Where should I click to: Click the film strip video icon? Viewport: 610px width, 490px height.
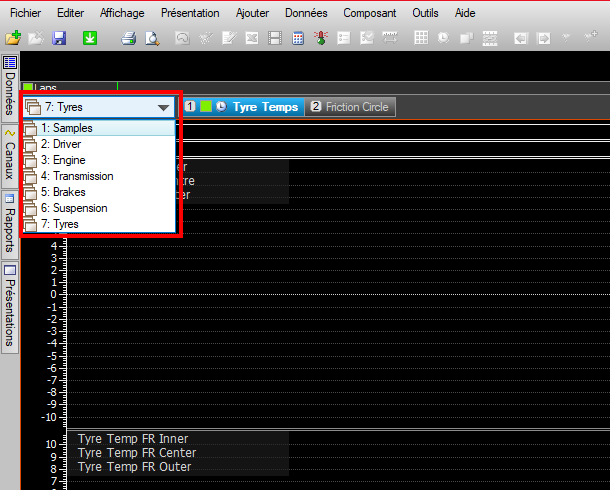(x=275, y=38)
